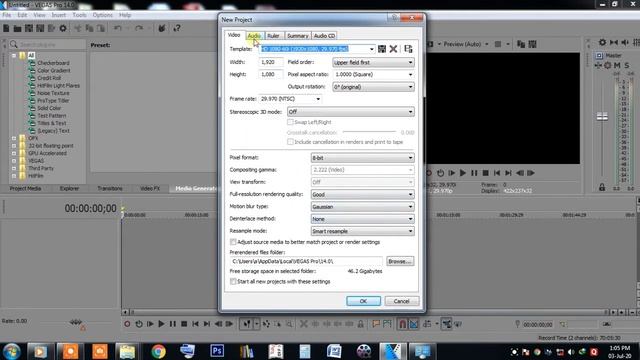The image size is (640, 360).
Task: Click the Undo arrow in toolbar
Action: [x=118, y=28]
